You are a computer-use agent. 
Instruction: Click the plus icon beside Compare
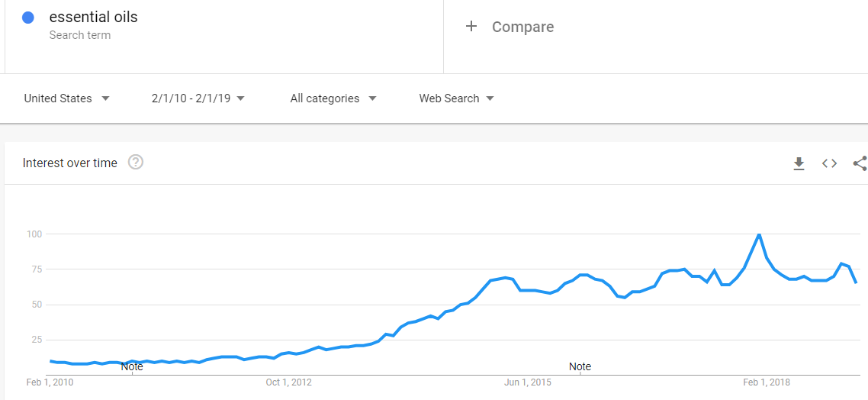tap(471, 26)
